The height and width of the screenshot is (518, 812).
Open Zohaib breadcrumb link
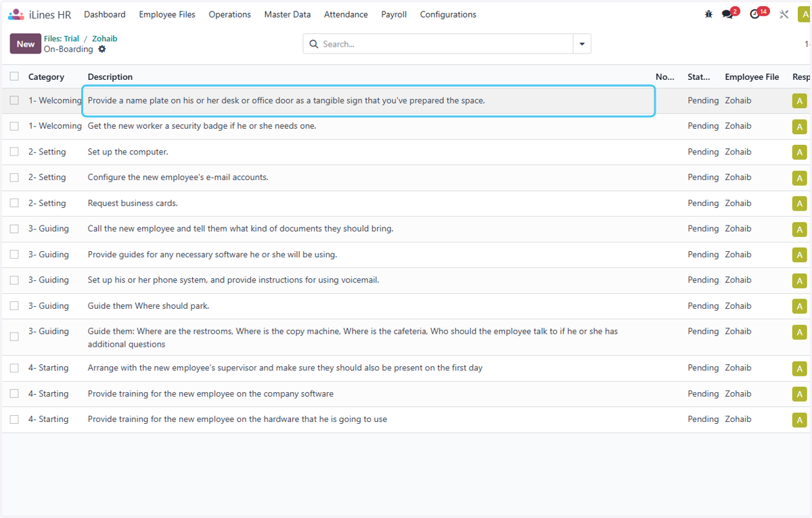point(104,39)
